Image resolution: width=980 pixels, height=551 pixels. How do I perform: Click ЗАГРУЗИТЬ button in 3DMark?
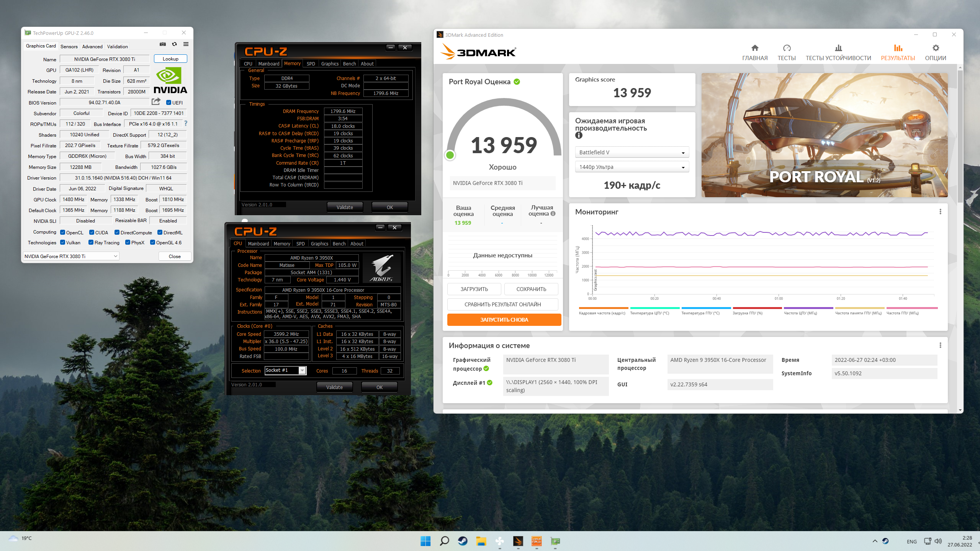point(474,289)
